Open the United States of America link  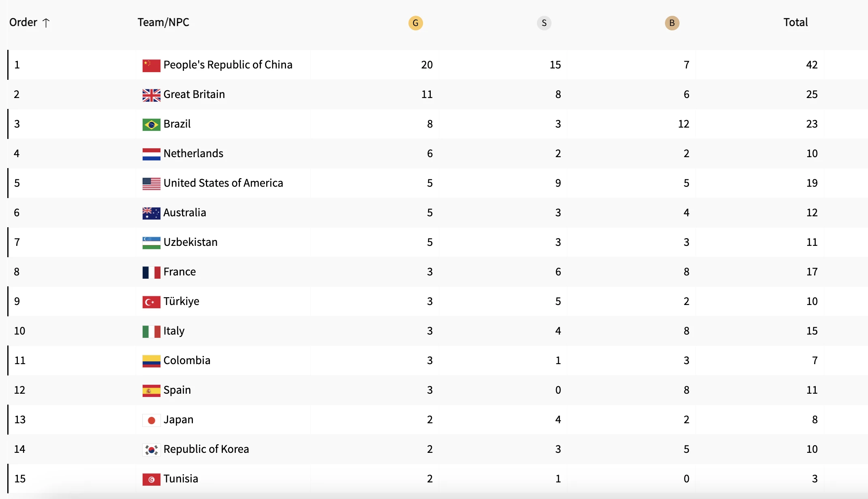tap(223, 183)
